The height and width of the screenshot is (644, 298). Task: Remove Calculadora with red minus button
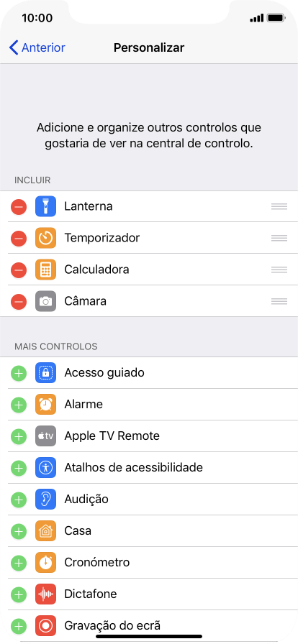(19, 270)
